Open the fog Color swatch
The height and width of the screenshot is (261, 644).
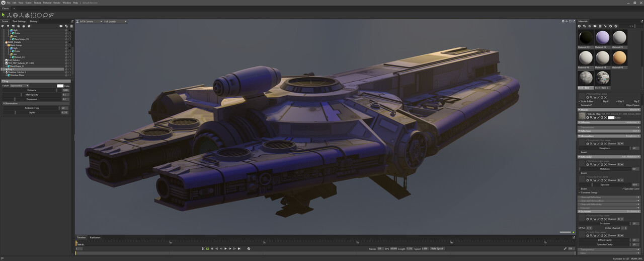pyautogui.click(x=60, y=86)
